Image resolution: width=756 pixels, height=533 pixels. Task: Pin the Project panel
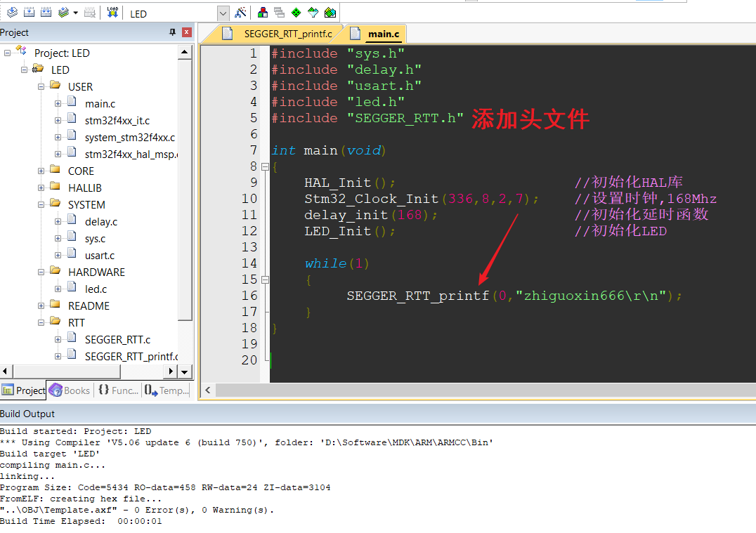tap(173, 32)
